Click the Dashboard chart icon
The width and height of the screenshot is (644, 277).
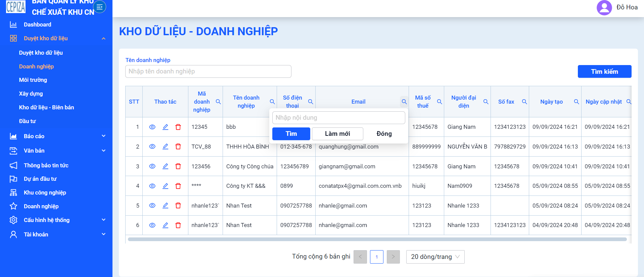(13, 24)
